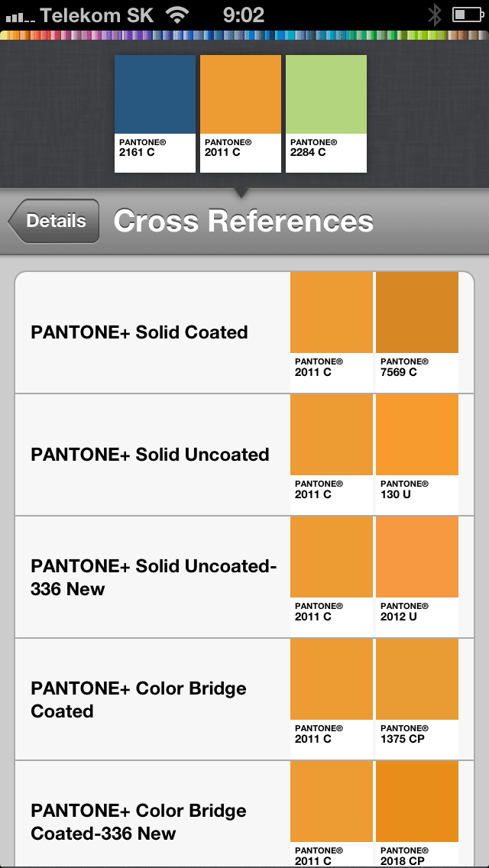Tap the PANTONE 2018 CP swatch
The height and width of the screenshot is (868, 489).
click(417, 811)
